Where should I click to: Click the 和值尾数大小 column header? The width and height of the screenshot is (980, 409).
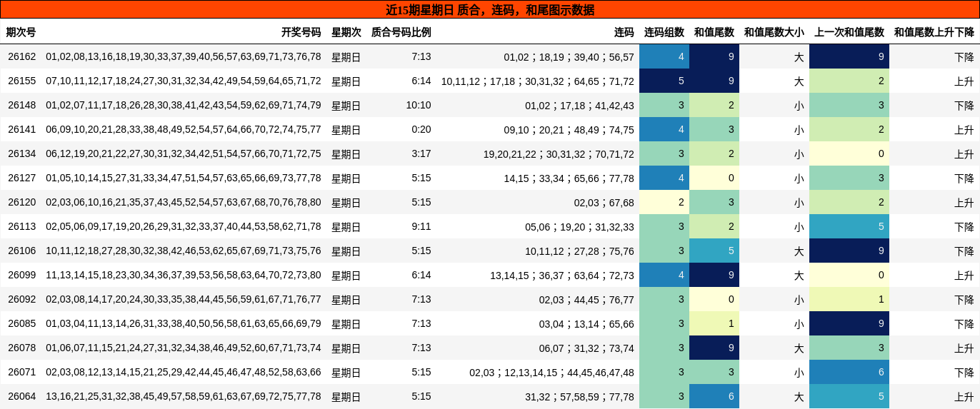[x=774, y=32]
